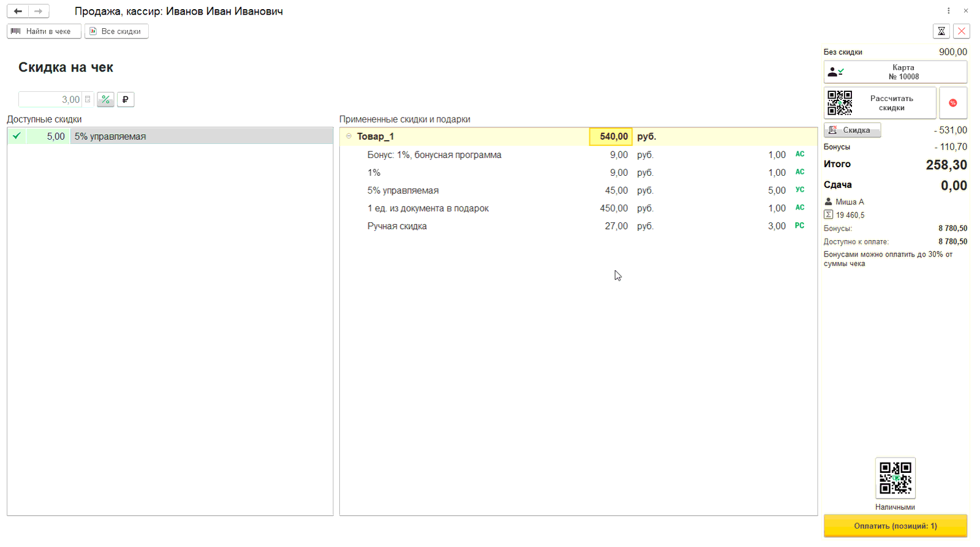Collapse the Товар_1 group

pyautogui.click(x=349, y=136)
